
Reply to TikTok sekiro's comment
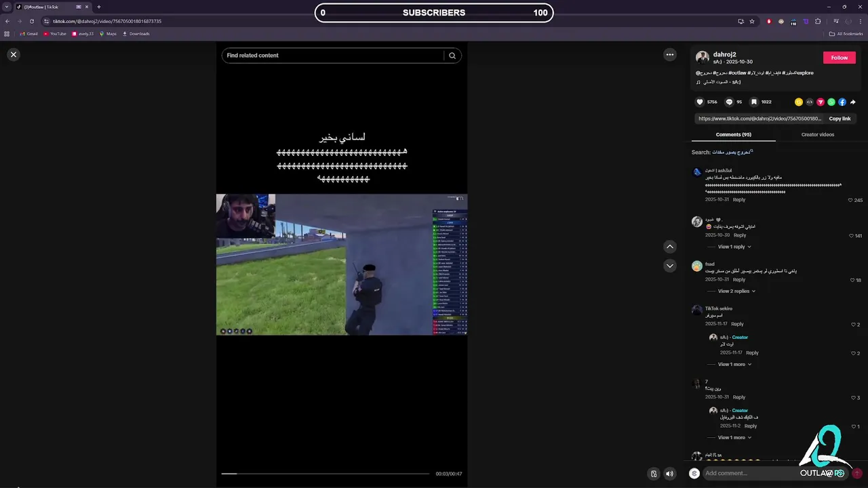point(737,324)
